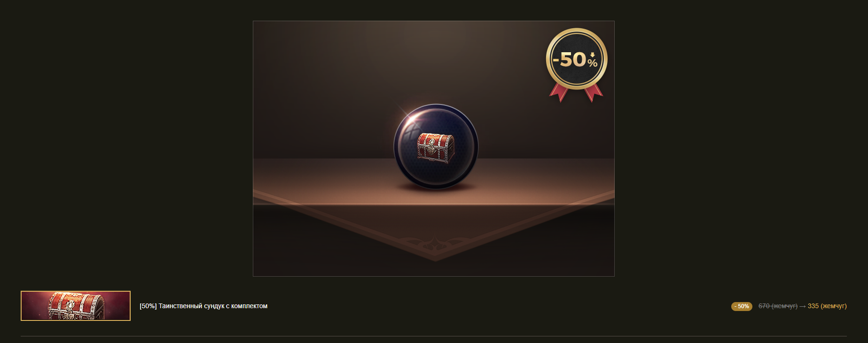868x343 pixels.
Task: Click the arrow between old and new price
Action: coord(803,306)
